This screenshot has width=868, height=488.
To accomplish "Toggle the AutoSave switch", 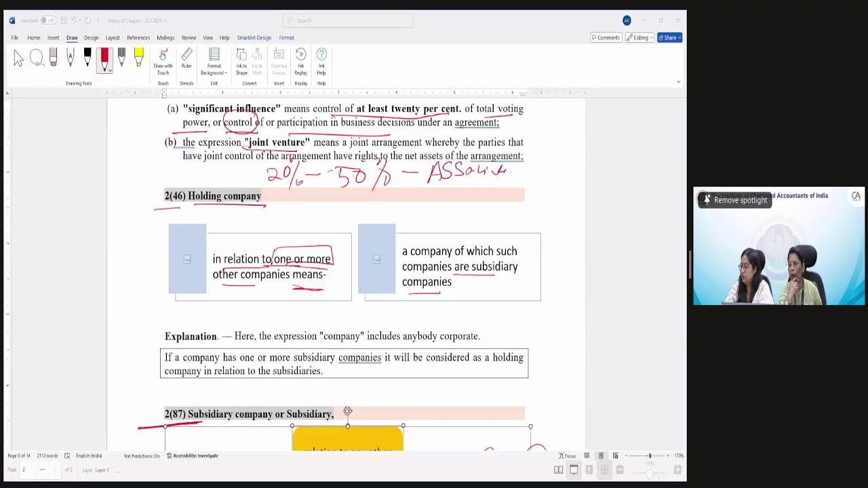I will tap(47, 20).
